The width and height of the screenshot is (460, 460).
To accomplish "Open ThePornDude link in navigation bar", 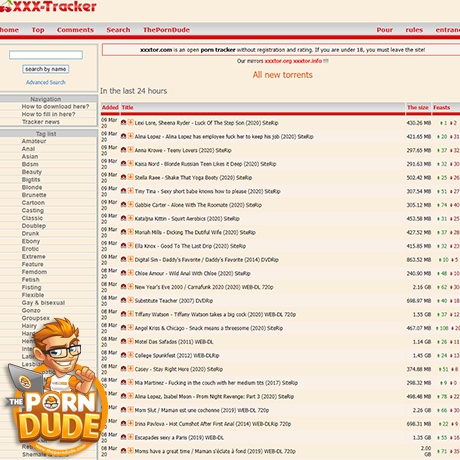I will pyautogui.click(x=166, y=30).
